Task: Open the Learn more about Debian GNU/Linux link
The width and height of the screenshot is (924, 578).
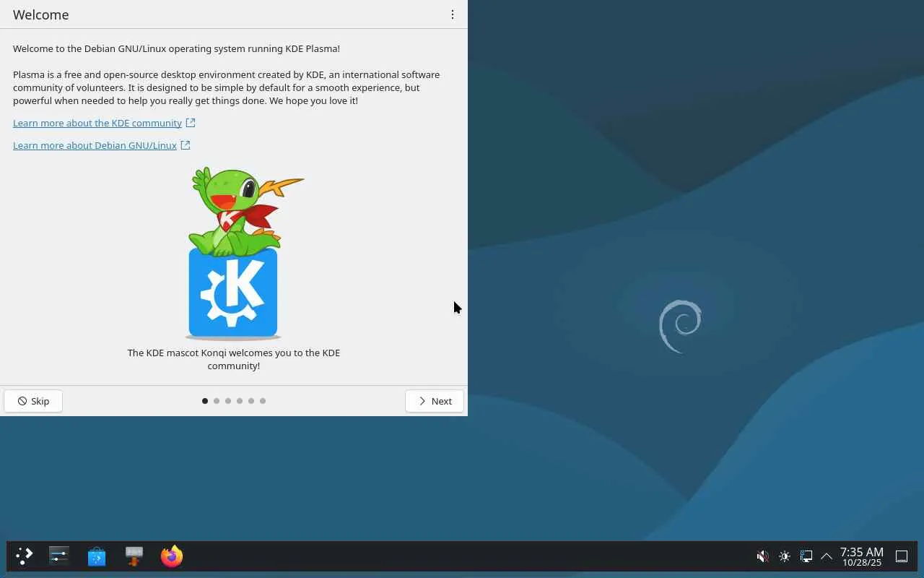Action: coord(102,145)
